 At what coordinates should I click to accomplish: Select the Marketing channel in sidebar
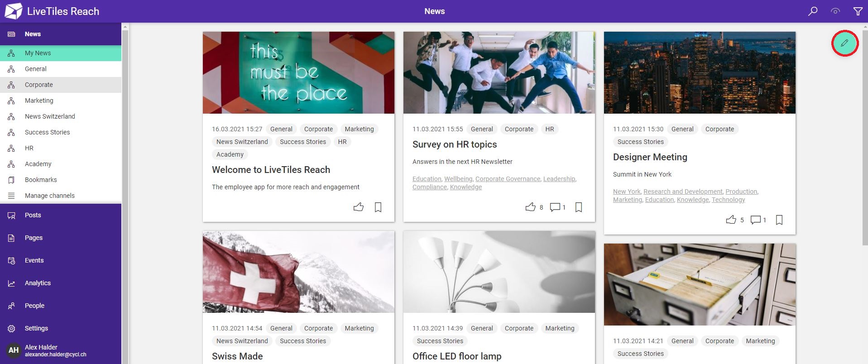[61, 101]
